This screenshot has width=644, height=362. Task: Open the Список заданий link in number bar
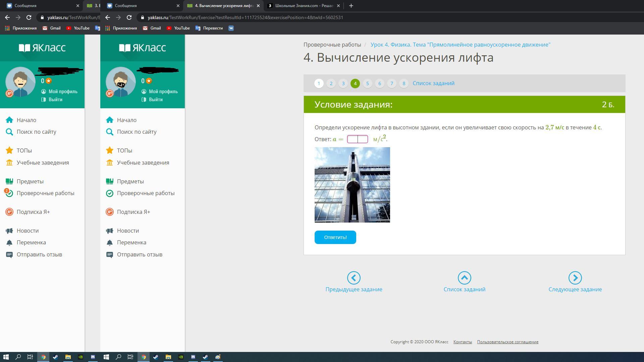[x=433, y=83]
